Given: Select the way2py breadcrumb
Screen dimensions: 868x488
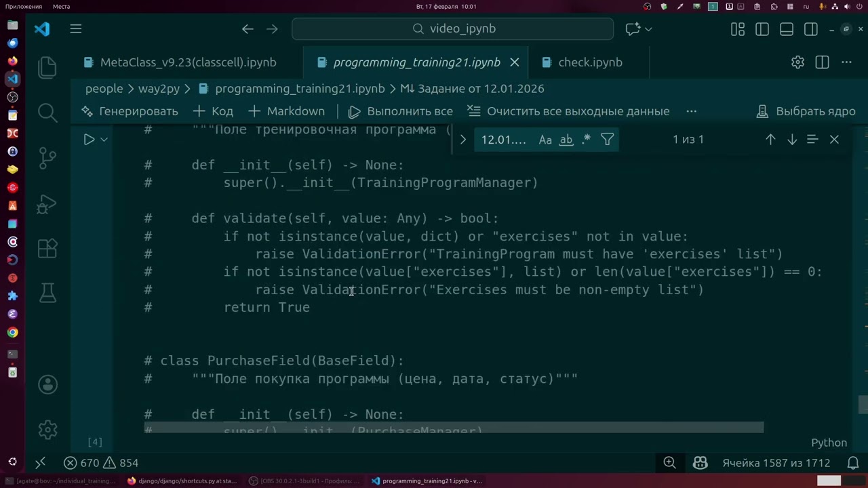Looking at the screenshot, I should [x=160, y=89].
